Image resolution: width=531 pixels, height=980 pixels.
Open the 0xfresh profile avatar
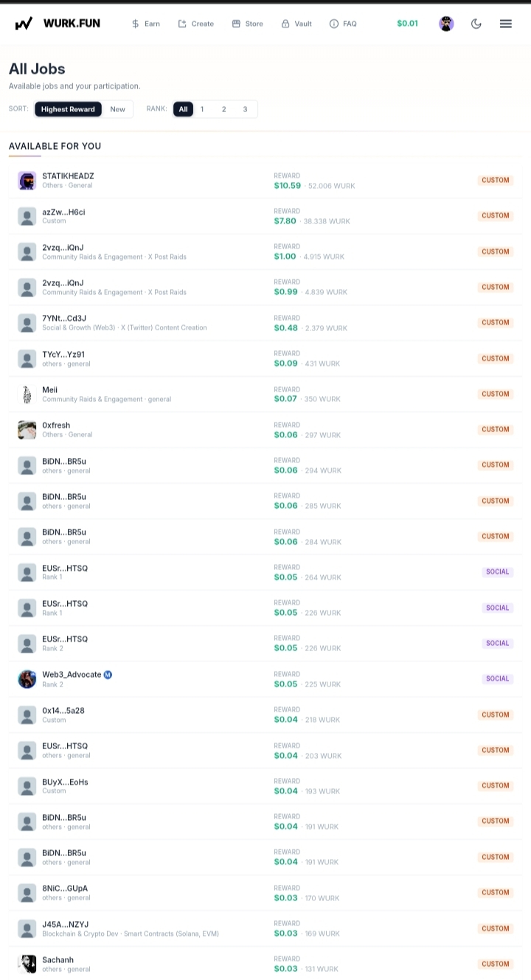tap(27, 430)
